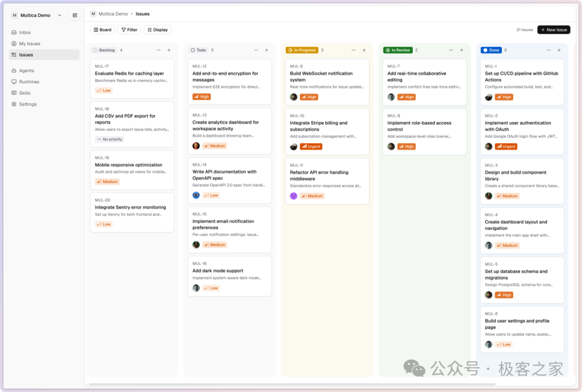Click the assignee avatar on MUL-9

[x=294, y=97]
